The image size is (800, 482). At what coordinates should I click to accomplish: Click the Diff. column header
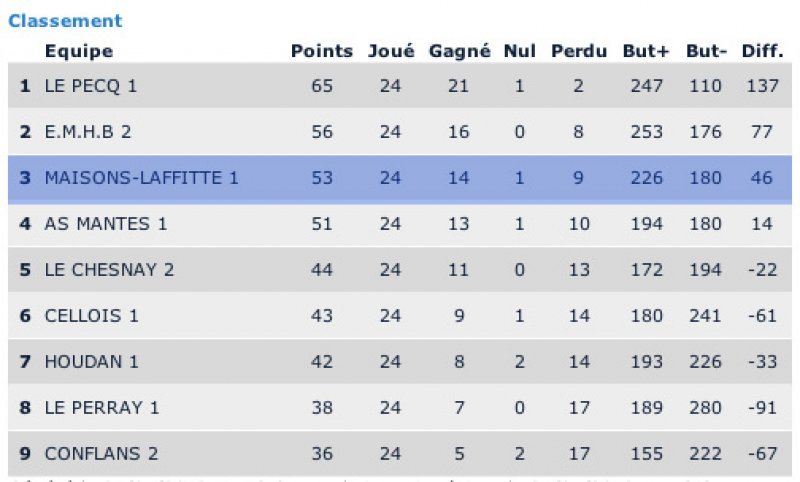762,52
